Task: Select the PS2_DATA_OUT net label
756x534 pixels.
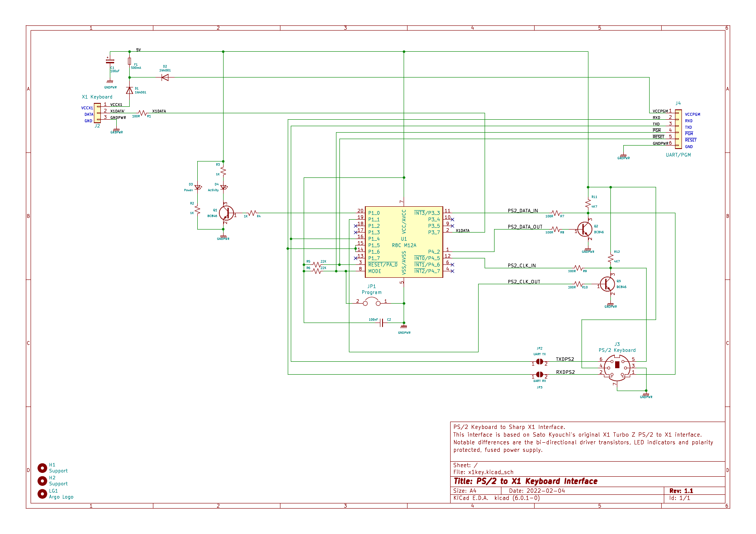Action: 525,227
